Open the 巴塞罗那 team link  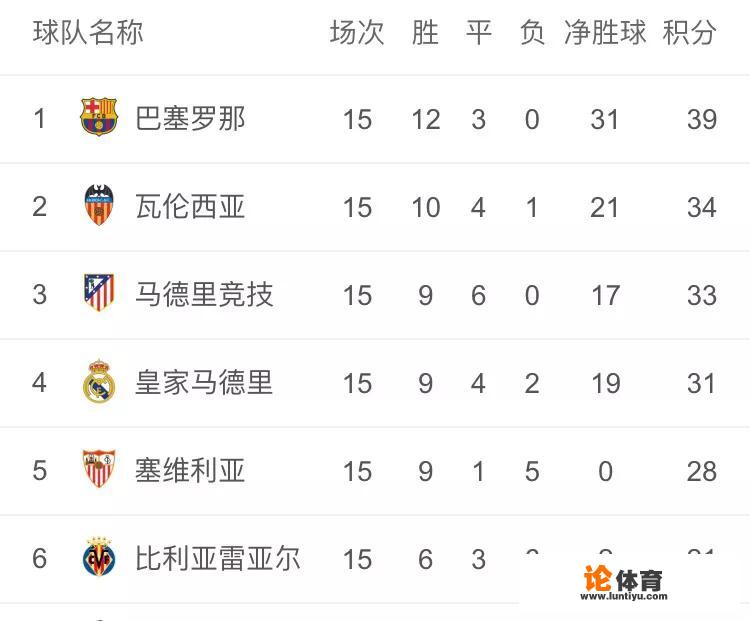(190, 119)
